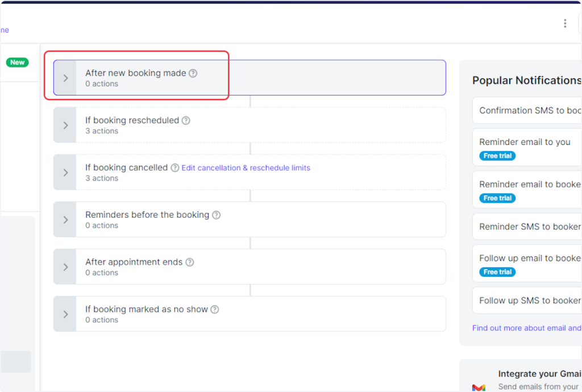Expand If booking marked as no show chevron
The width and height of the screenshot is (582, 392).
65,314
